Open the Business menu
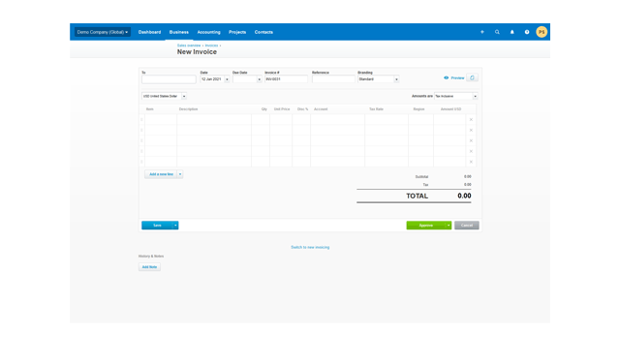 pos(178,32)
